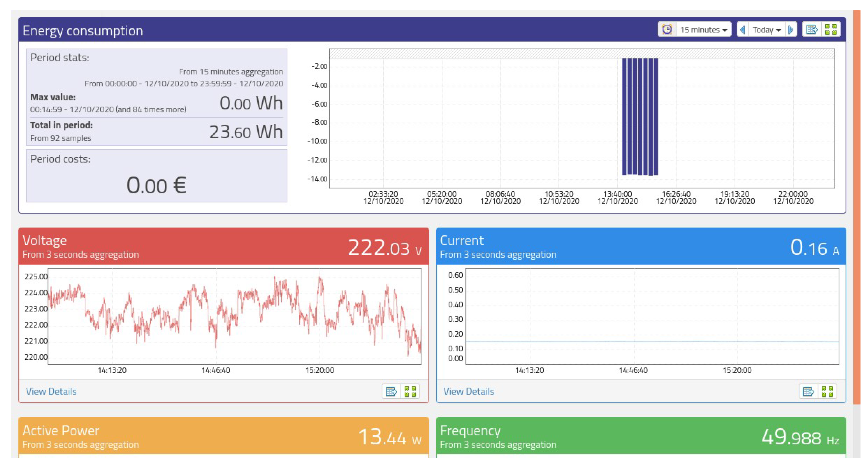Export Current panel data table icon

click(x=808, y=391)
